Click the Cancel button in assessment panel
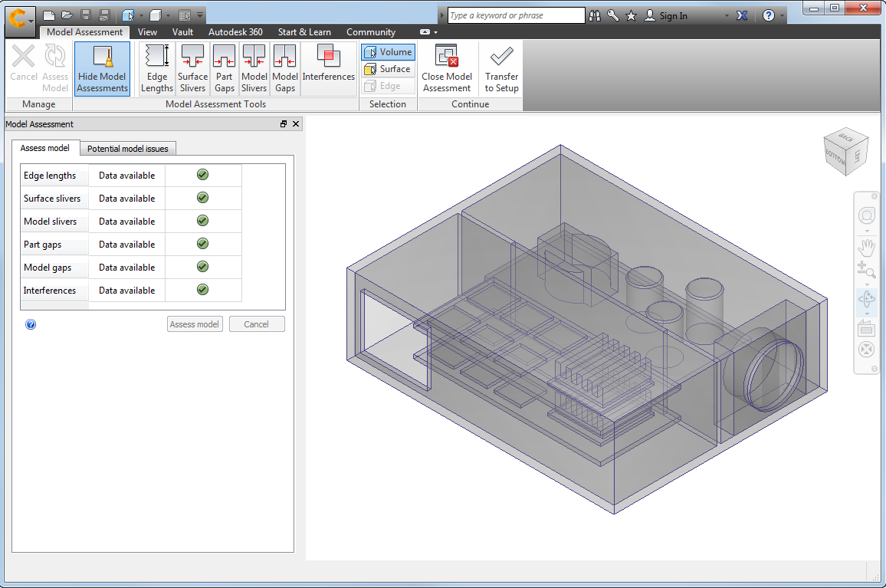The height and width of the screenshot is (588, 886). click(256, 324)
